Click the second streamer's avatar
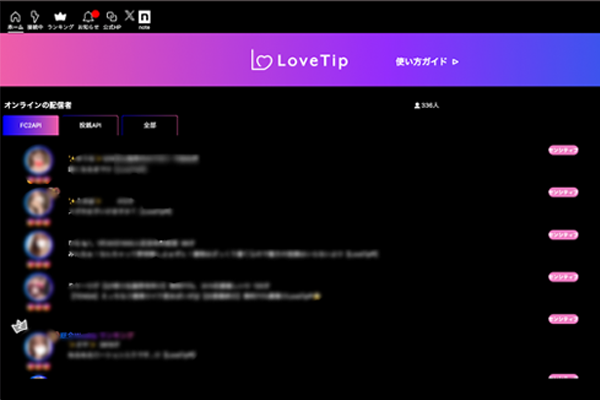This screenshot has width=600, height=400. click(x=38, y=203)
